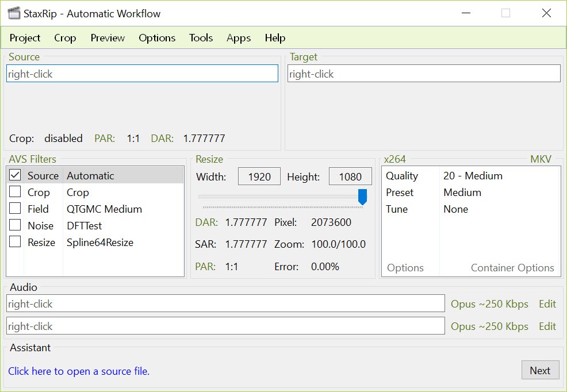Image resolution: width=567 pixels, height=392 pixels.
Task: Open the Tools menu
Action: [x=201, y=38]
